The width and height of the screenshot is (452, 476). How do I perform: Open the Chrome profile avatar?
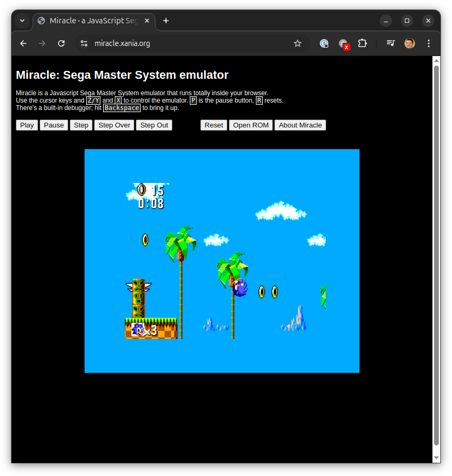(410, 43)
